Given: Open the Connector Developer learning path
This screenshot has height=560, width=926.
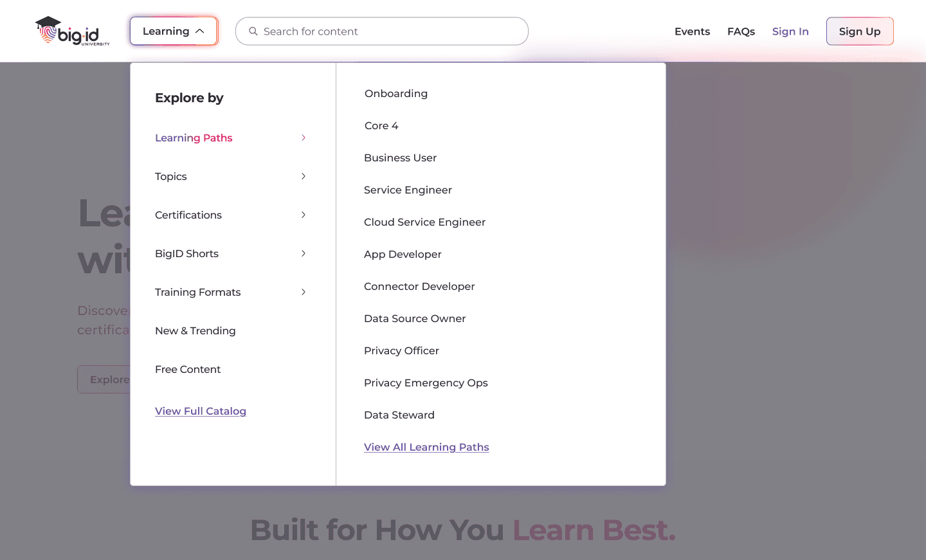Looking at the screenshot, I should point(419,286).
